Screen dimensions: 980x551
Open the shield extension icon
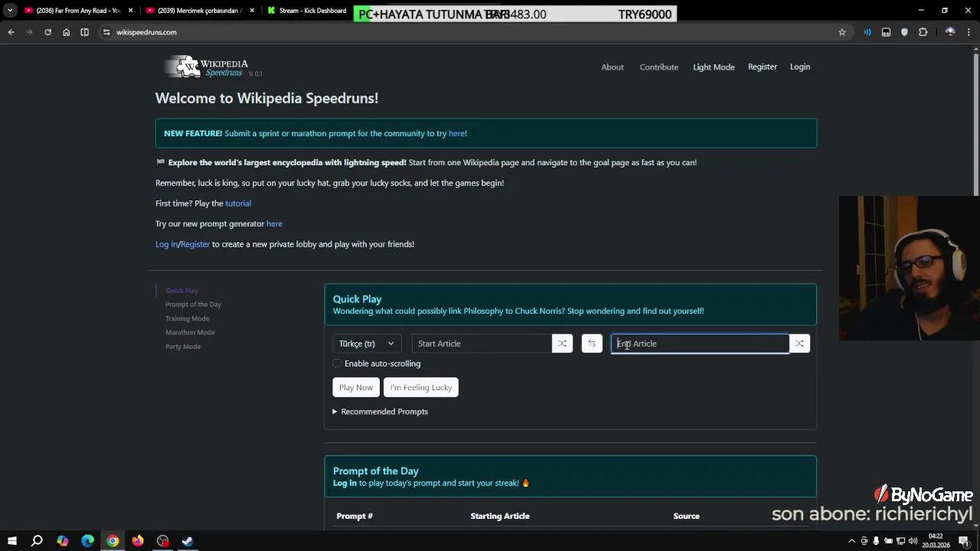[x=904, y=32]
